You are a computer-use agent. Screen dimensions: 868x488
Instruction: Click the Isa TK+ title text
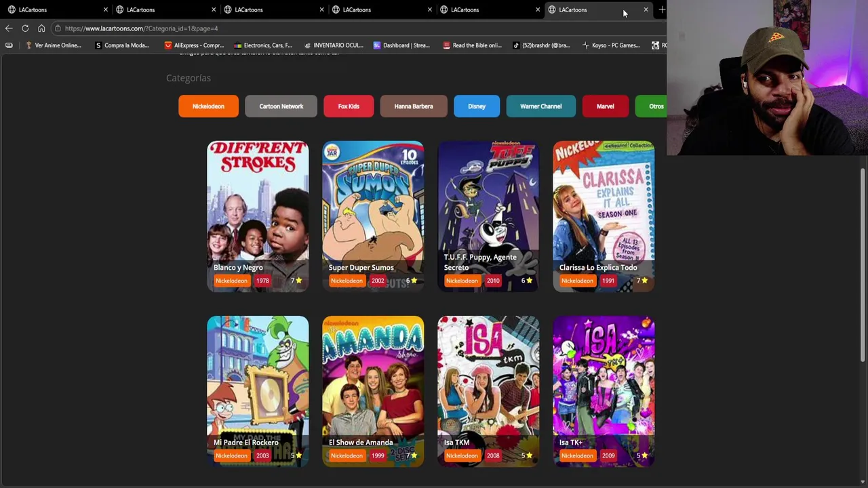coord(571,443)
